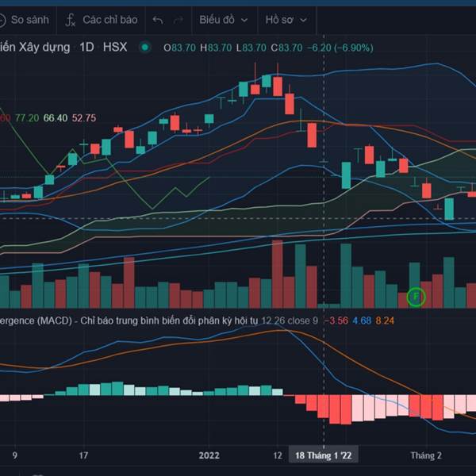
Task: Click the green market status dot
Action: coord(145,48)
